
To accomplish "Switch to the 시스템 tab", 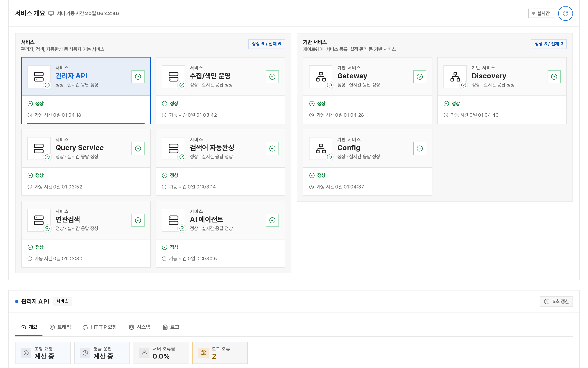I will tap(140, 327).
